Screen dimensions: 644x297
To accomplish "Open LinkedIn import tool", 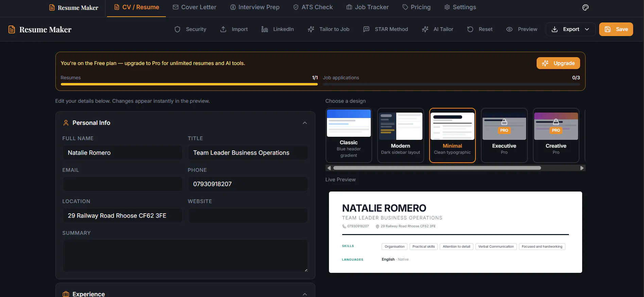I will 278,29.
